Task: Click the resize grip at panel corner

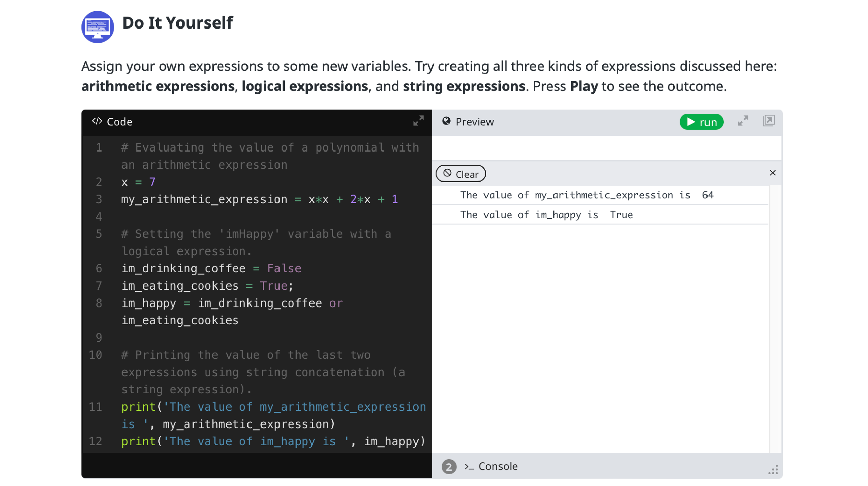Action: tap(773, 469)
